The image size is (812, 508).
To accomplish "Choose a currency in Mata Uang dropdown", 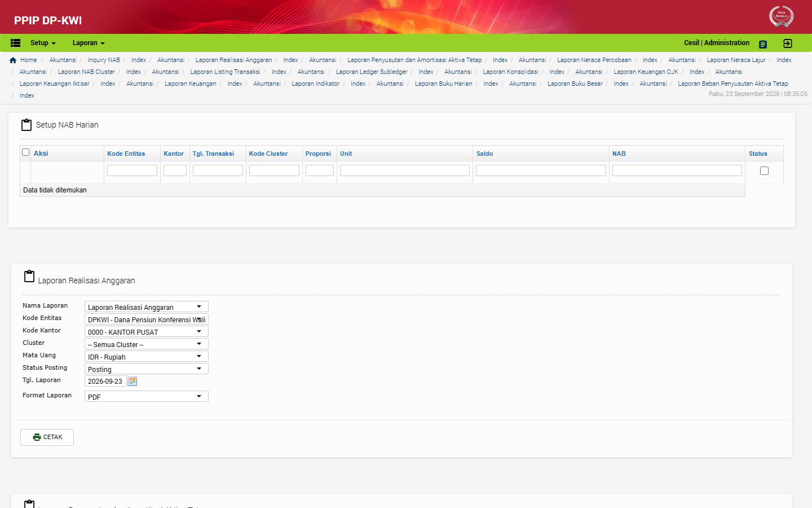I will coord(147,357).
